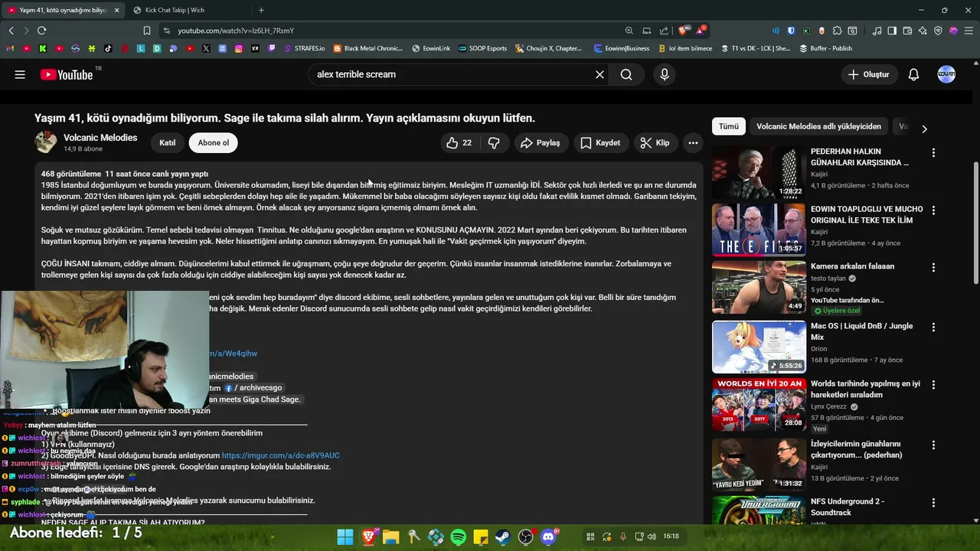Open options for Worlds tarihinde video
This screenshot has width=980, height=551.
(x=933, y=385)
